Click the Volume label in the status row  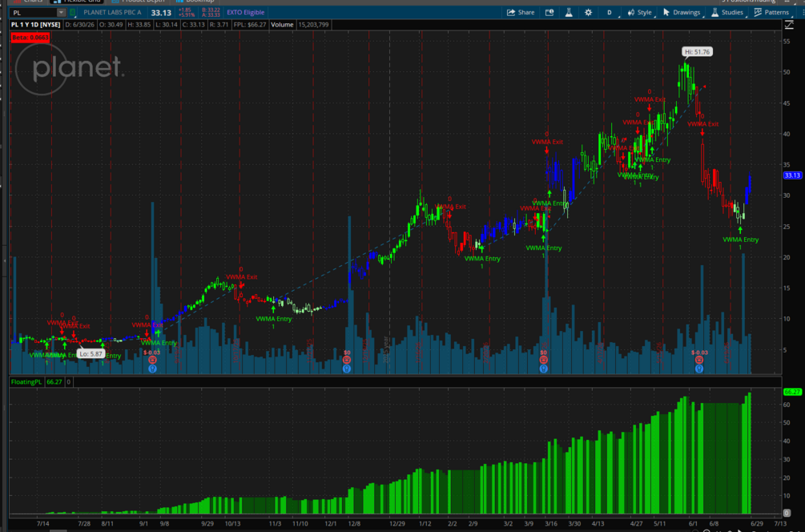tap(282, 25)
